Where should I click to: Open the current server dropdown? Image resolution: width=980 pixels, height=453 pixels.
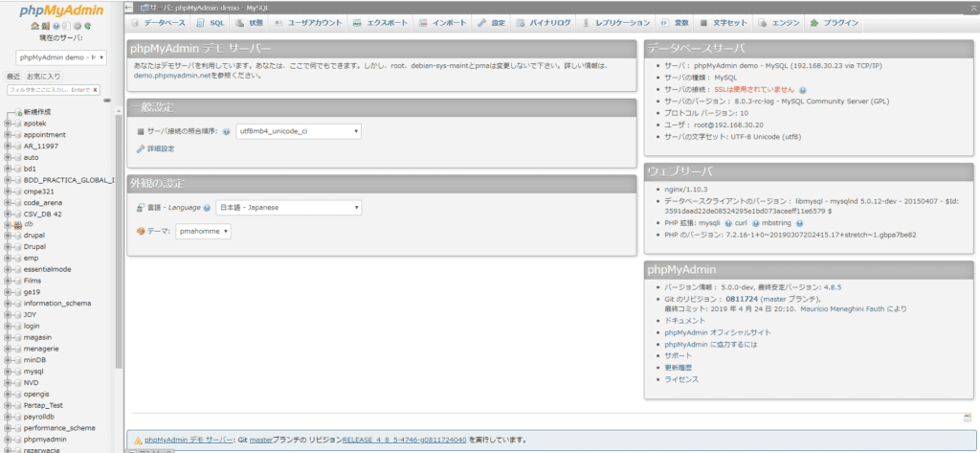(x=61, y=57)
